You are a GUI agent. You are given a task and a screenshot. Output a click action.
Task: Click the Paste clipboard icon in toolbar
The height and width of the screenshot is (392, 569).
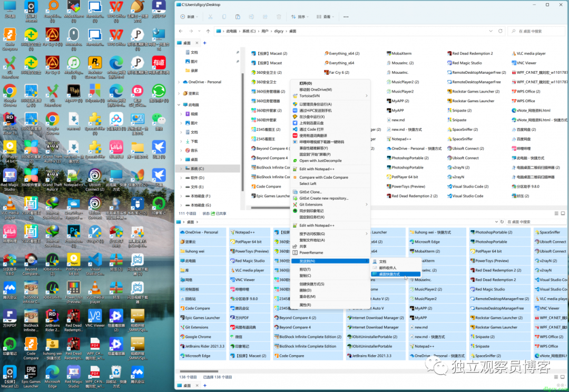[238, 17]
